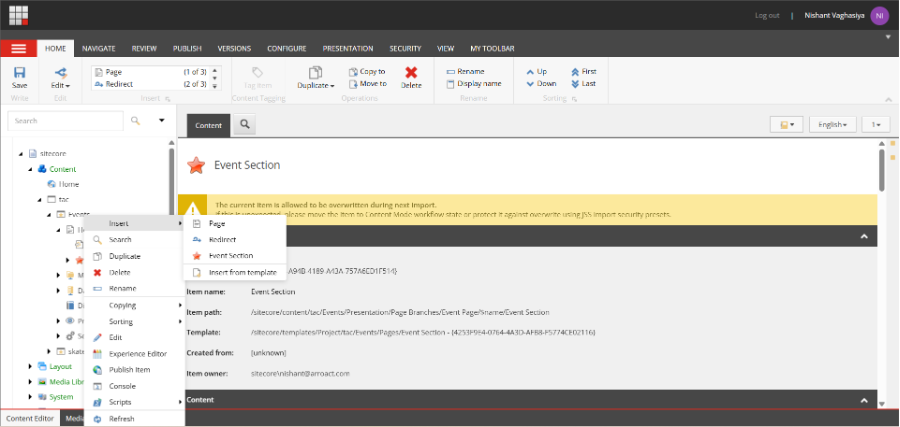Open the VIEW ribbon tab
900x427 pixels.
tap(445, 49)
